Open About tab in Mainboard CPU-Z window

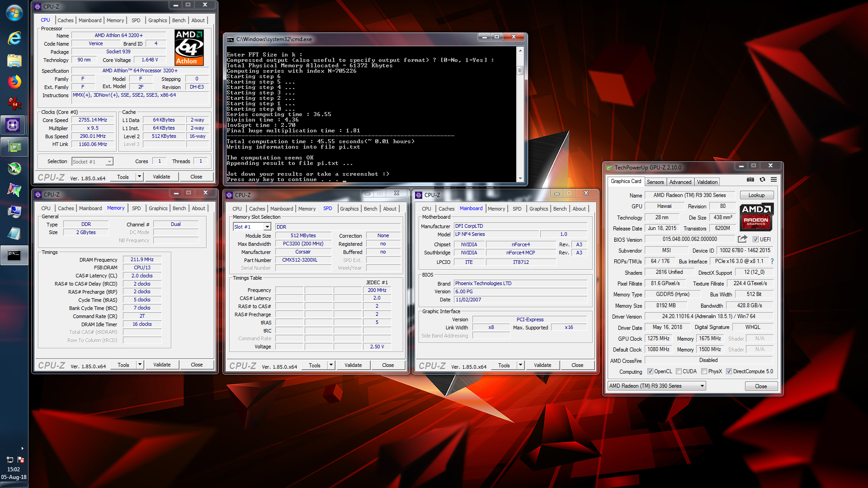pyautogui.click(x=579, y=209)
